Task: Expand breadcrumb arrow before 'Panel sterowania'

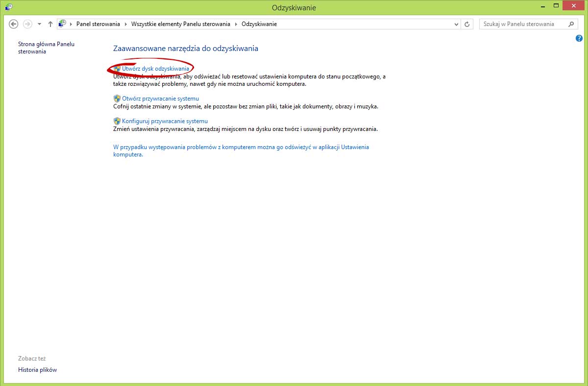Action: tap(72, 24)
